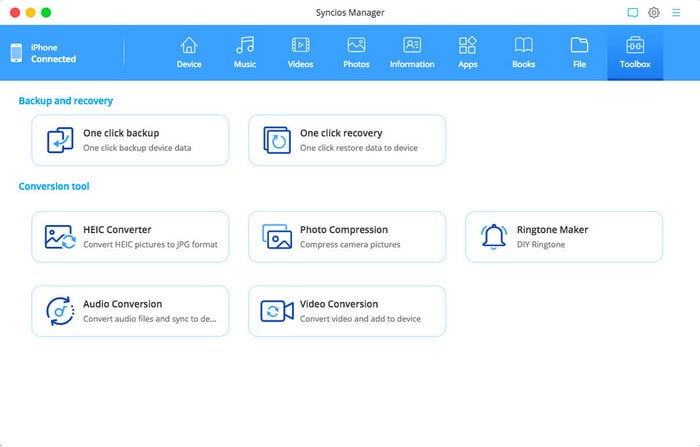The height and width of the screenshot is (447, 700).
Task: Switch to the Photos tab label
Action: (x=356, y=64)
